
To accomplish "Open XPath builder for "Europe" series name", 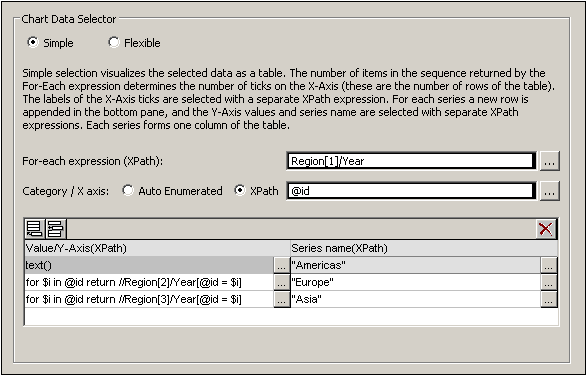I will click(549, 282).
